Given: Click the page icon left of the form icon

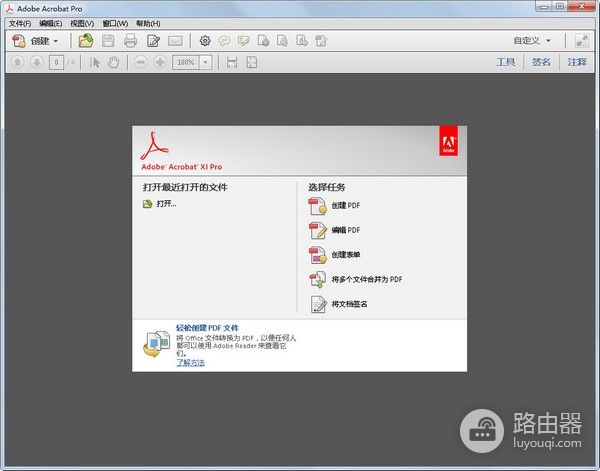Looking at the screenshot, I should click(302, 41).
